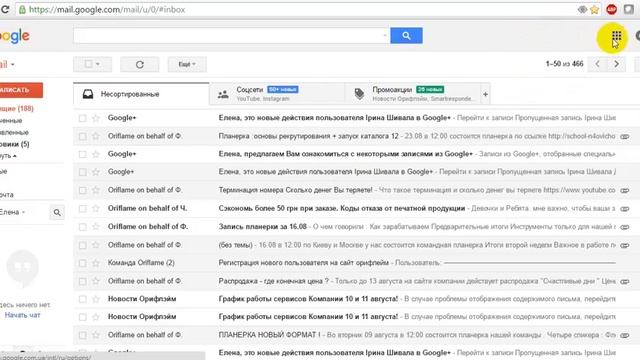Click the browser address bar URL
The image size is (640, 360).
pos(107,9)
